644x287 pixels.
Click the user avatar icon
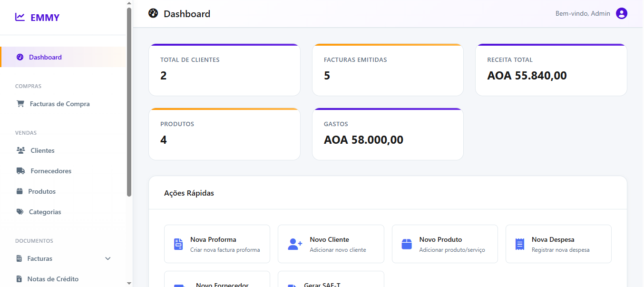click(621, 13)
